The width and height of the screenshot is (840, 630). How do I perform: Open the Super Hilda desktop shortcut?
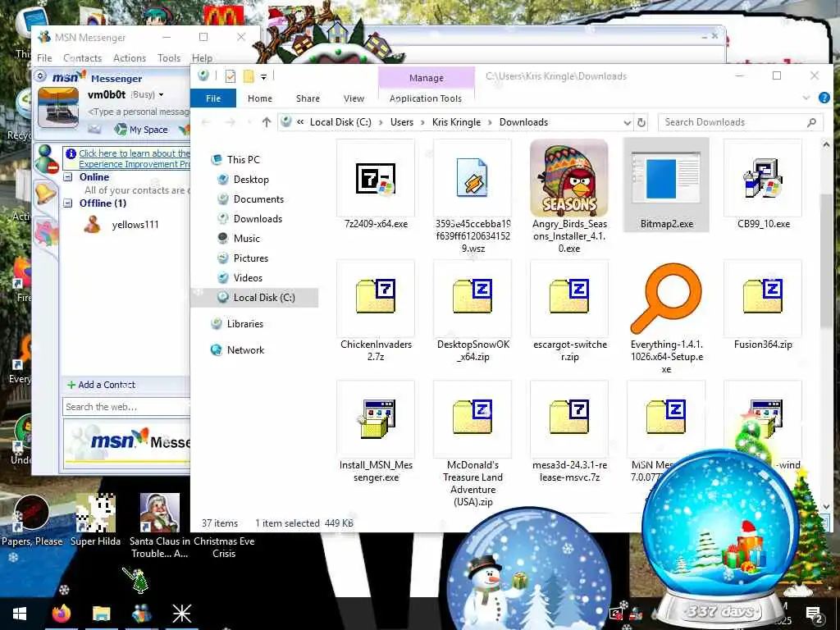pyautogui.click(x=95, y=519)
